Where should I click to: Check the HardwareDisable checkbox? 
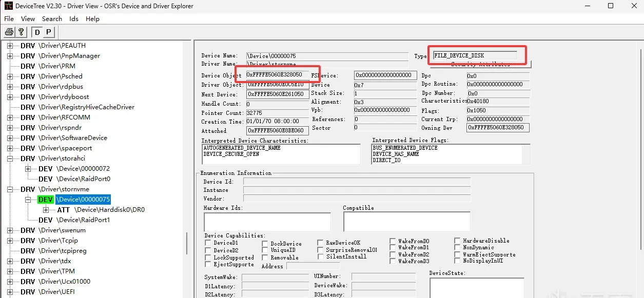[458, 241]
